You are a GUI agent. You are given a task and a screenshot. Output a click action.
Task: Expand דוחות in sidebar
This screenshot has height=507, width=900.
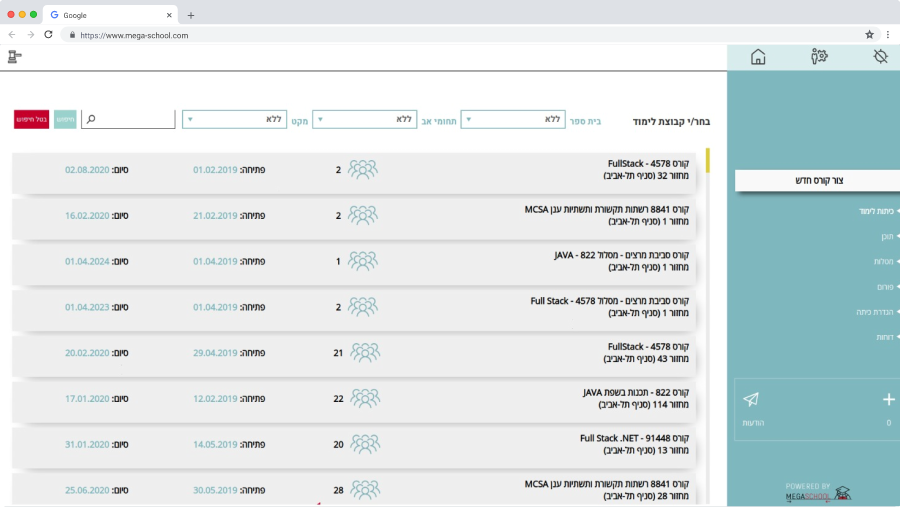click(x=886, y=338)
